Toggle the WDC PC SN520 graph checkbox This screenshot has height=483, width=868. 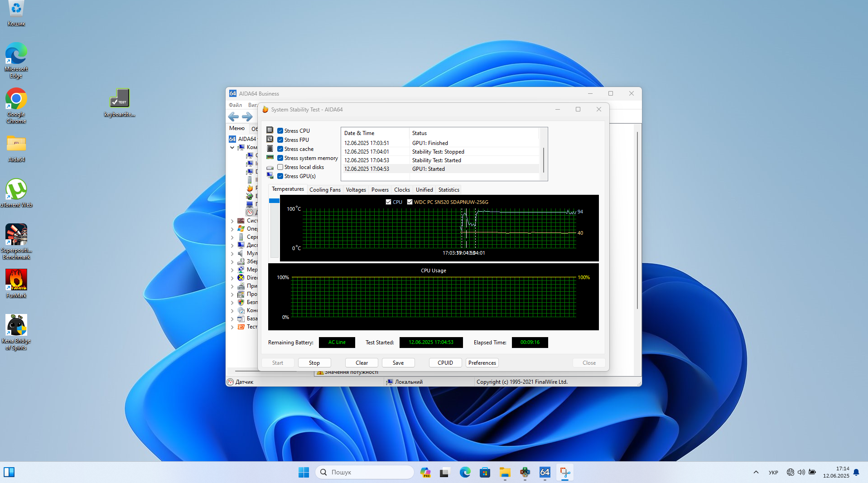tap(410, 202)
